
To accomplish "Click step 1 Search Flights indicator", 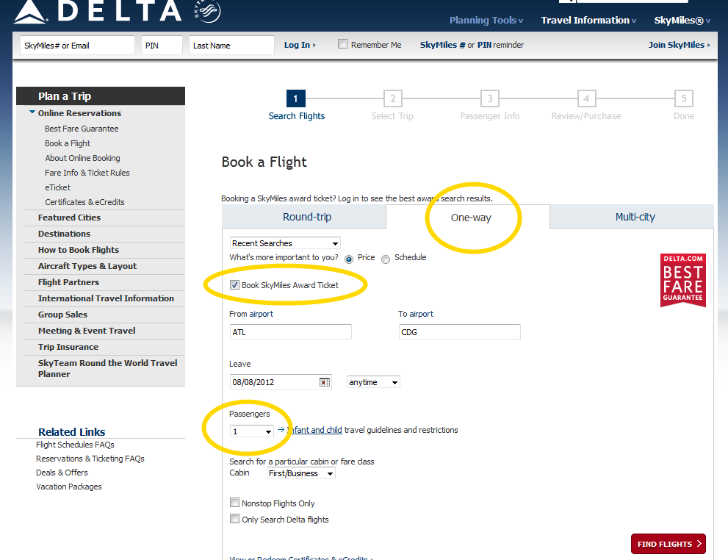I will tap(295, 99).
